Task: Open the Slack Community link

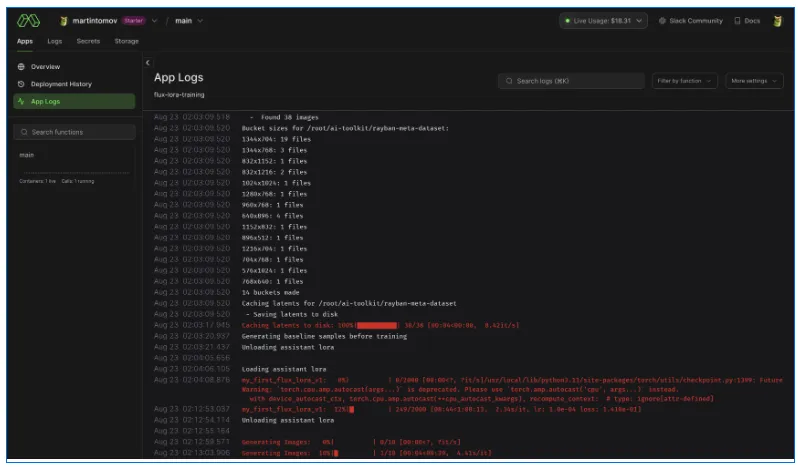Action: [x=691, y=21]
